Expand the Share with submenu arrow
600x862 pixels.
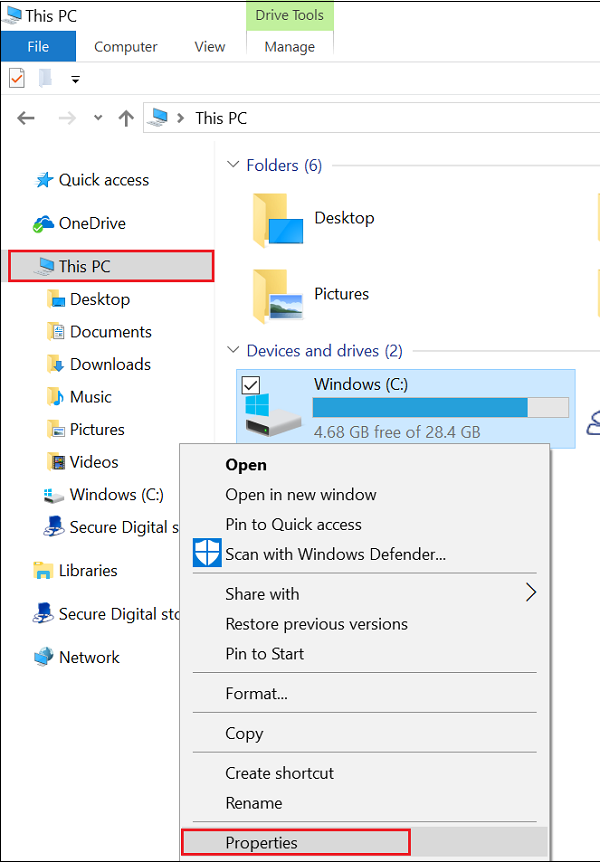531,593
